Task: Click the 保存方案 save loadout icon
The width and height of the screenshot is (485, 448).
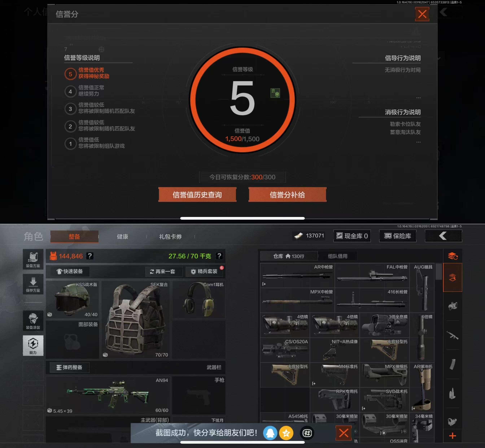Action: (x=33, y=284)
